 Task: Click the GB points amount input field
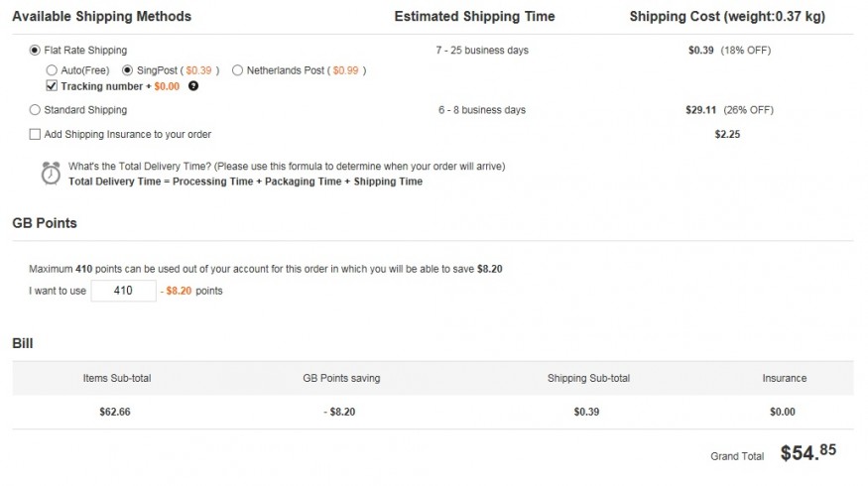[x=123, y=291]
